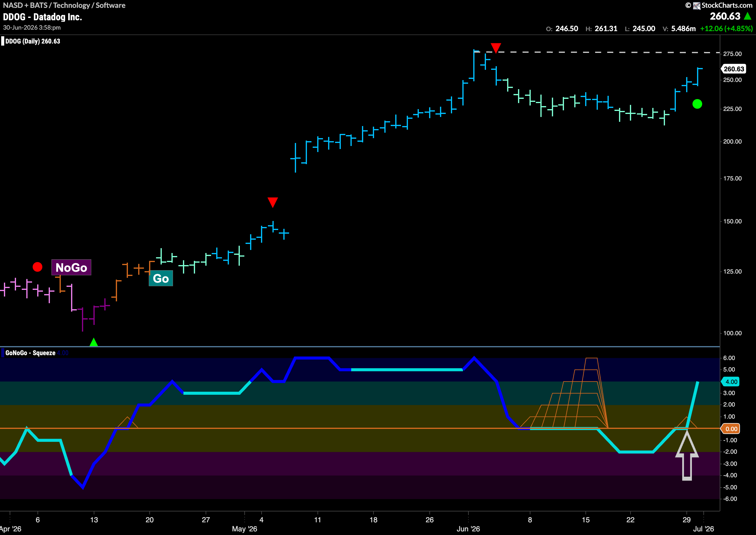Viewport: 756px width, 535px height.
Task: Click the DDOG - Datadog Inc. title
Action: [43, 17]
